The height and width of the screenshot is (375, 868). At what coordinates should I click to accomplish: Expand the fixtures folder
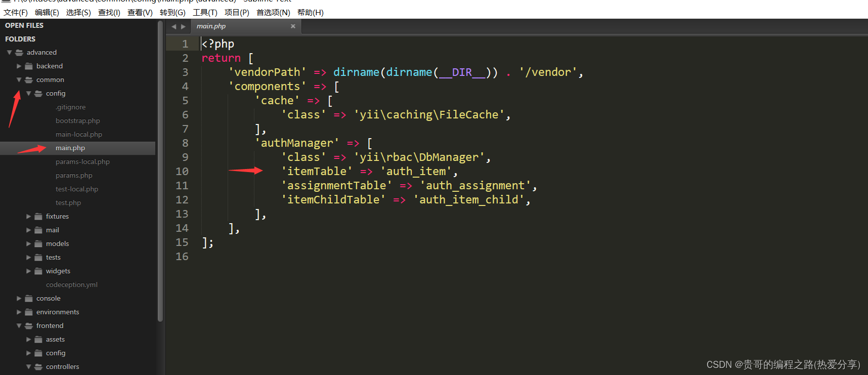tap(28, 217)
